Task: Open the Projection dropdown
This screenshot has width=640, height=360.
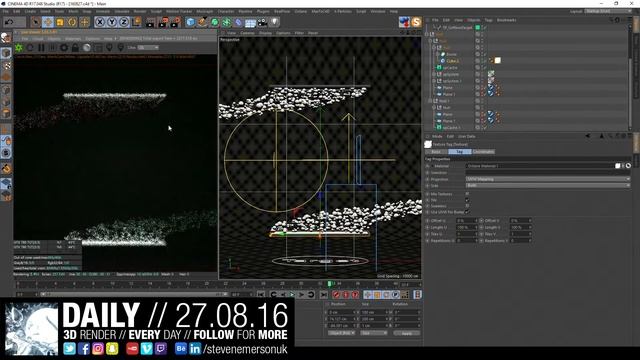Action: 548,179
